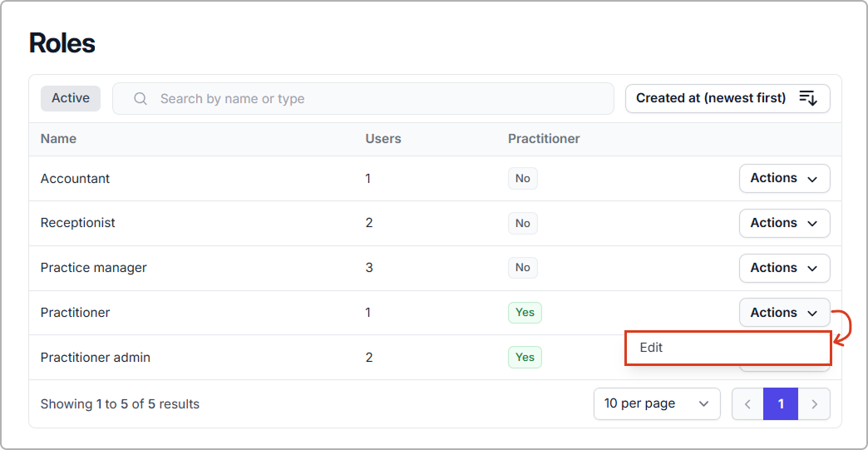Click the sort order icon
This screenshot has width=868, height=450.
point(808,98)
